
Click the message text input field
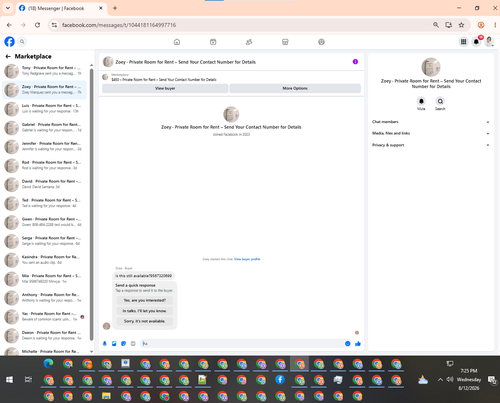pyautogui.click(x=243, y=344)
